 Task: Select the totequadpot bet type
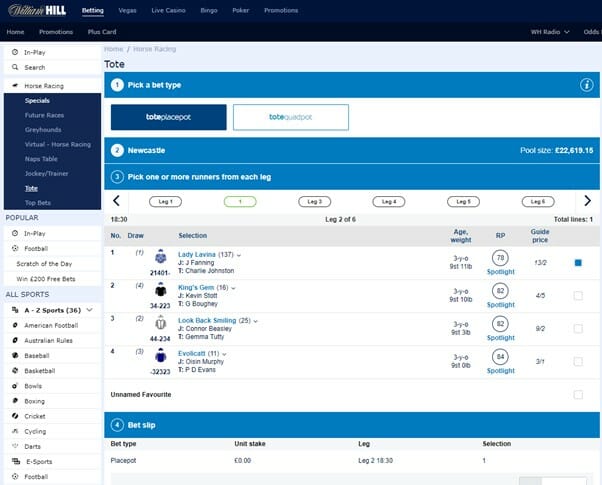click(291, 117)
